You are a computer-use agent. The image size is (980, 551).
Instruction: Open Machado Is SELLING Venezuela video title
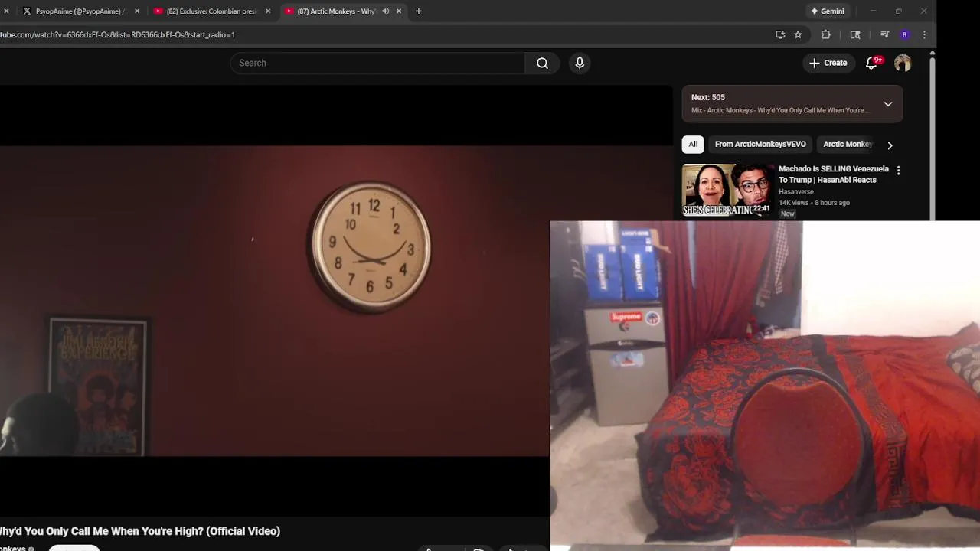point(834,174)
